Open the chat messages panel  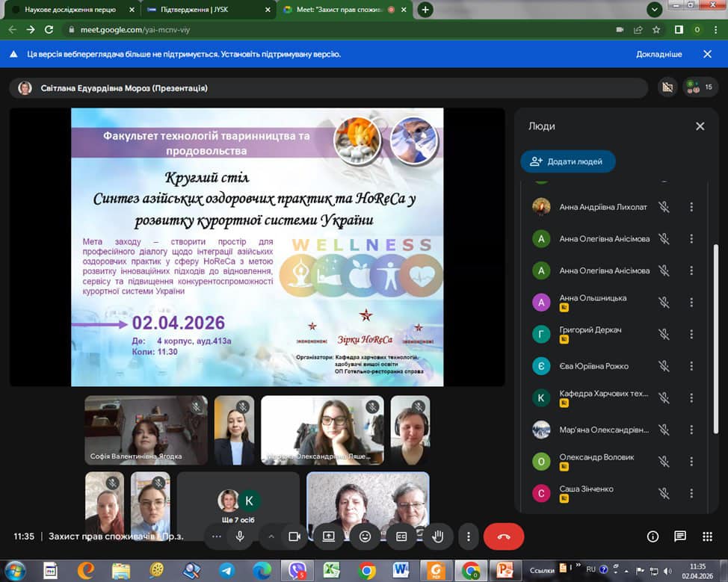tap(679, 536)
